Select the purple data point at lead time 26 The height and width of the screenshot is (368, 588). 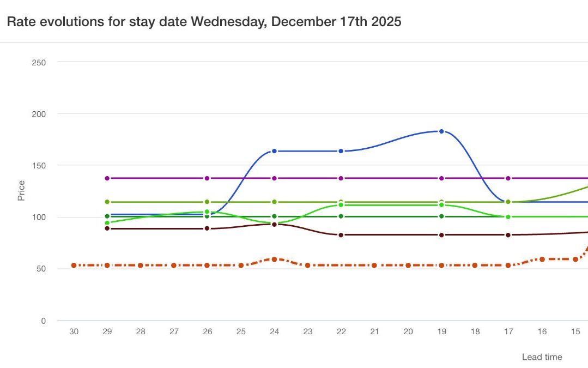click(x=207, y=178)
